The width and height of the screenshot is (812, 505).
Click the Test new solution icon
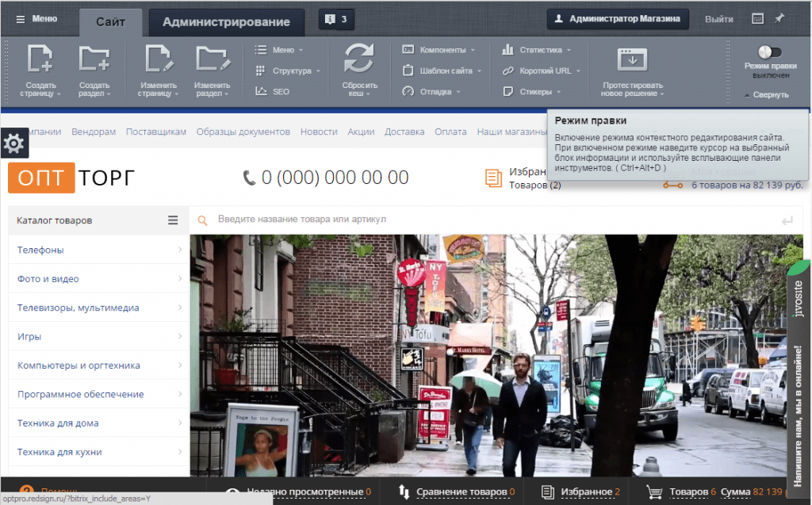pos(632,59)
